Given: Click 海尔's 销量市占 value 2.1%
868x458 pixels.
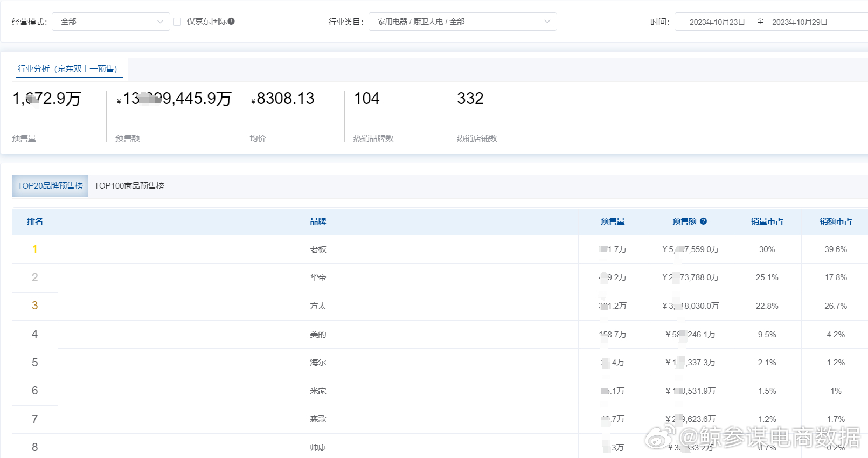Looking at the screenshot, I should [767, 363].
